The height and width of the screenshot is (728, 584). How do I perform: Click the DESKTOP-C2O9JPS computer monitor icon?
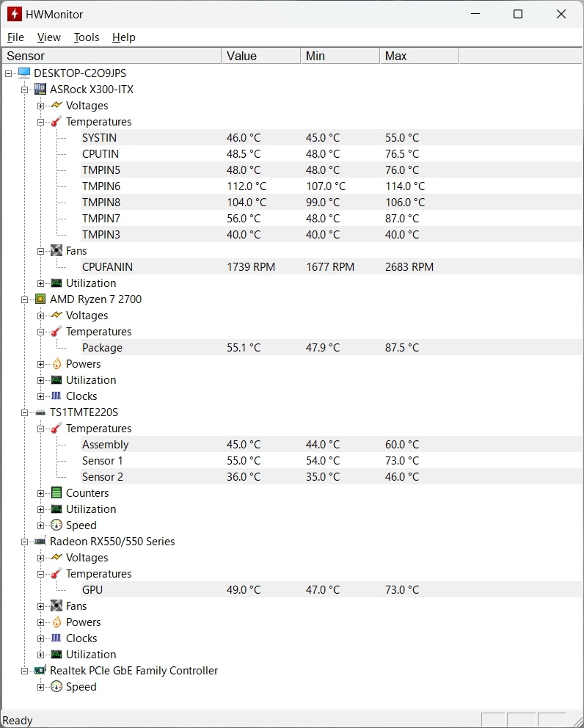24,73
